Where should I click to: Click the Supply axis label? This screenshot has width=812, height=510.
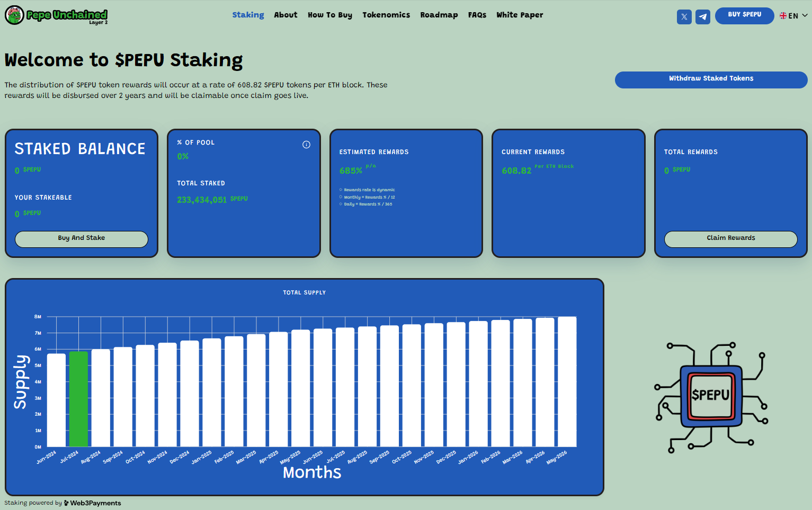20,382
